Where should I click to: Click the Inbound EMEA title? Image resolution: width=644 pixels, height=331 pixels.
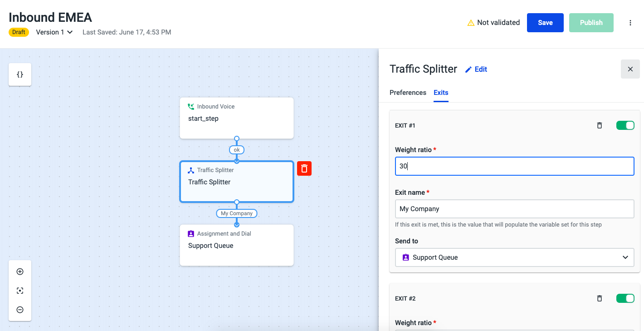[x=50, y=18]
